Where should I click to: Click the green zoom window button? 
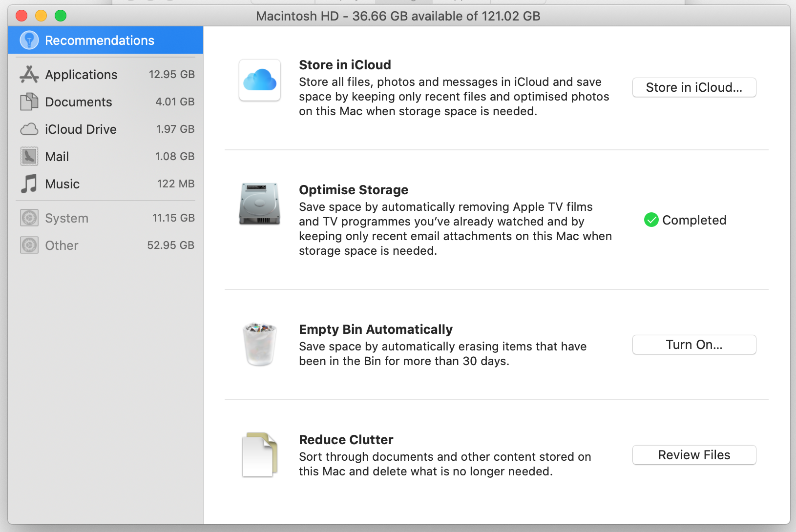click(61, 16)
